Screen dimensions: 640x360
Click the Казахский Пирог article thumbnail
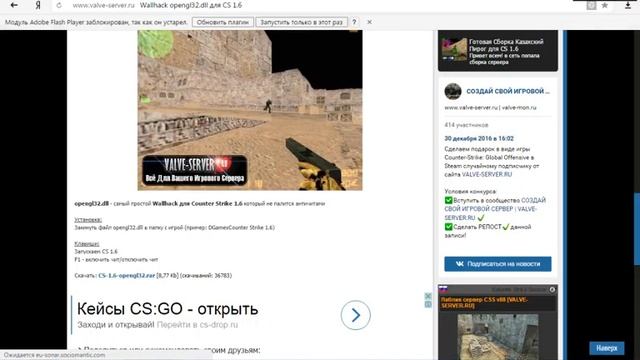coord(454,49)
